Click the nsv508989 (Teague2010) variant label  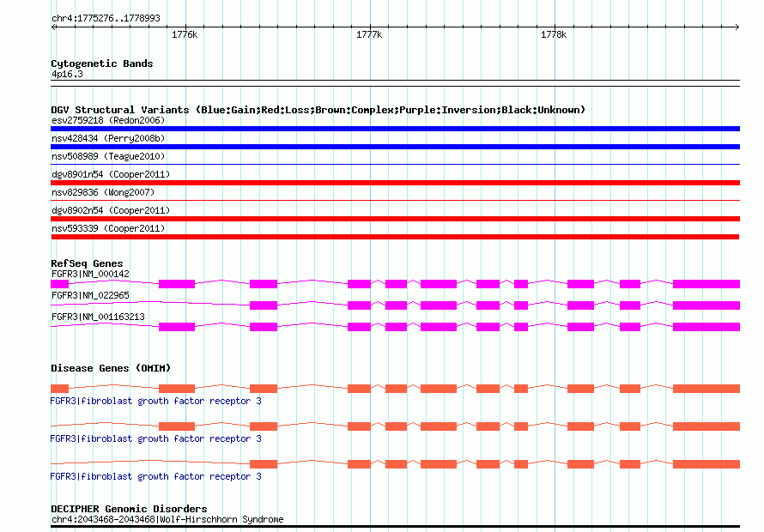coord(108,156)
